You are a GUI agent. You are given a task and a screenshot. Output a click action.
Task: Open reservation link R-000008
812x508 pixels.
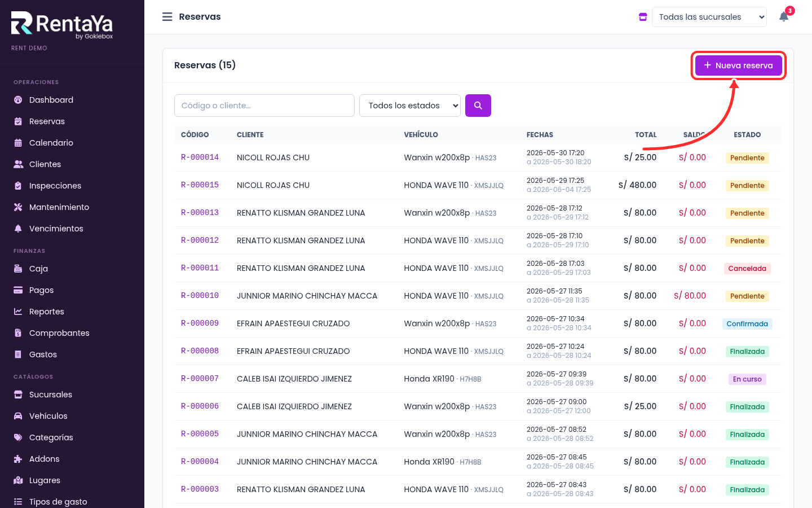click(200, 351)
